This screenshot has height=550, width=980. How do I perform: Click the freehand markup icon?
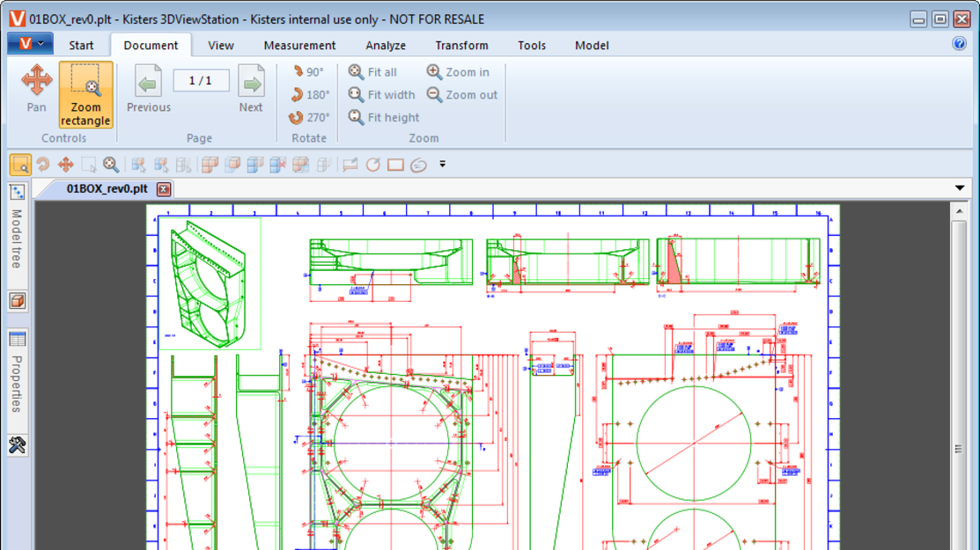pos(419,165)
